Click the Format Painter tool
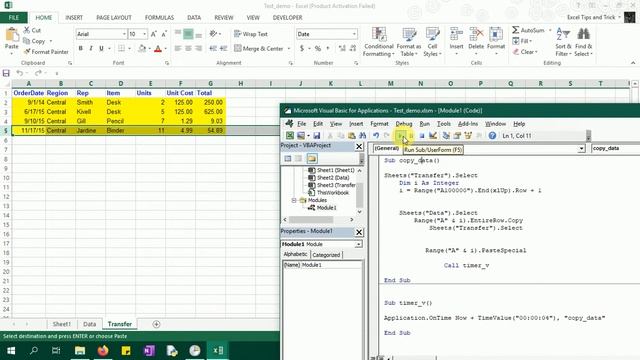The height and width of the screenshot is (360, 640). (x=46, y=52)
